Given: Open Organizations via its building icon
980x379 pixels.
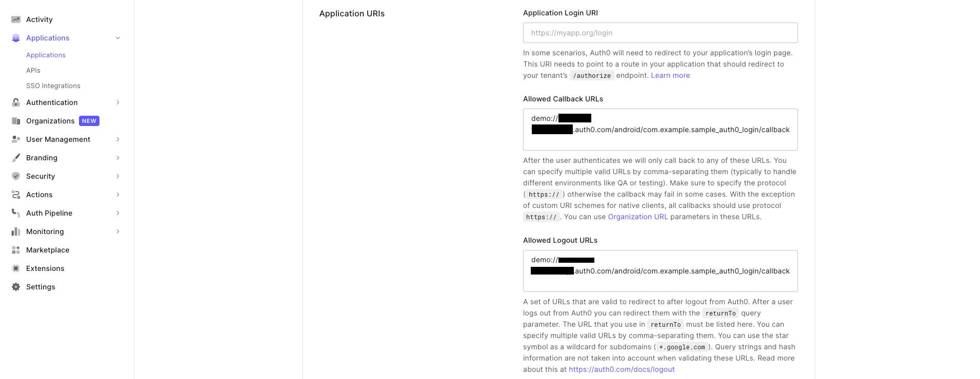Looking at the screenshot, I should (16, 121).
